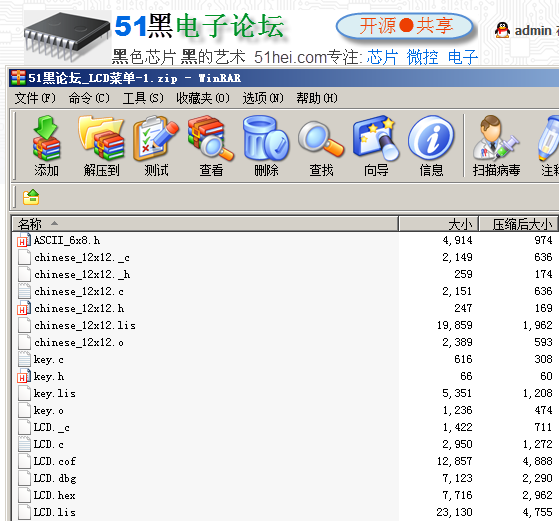559x521 pixels.
Task: Click the 微控 link in the banner
Action: pos(422,57)
